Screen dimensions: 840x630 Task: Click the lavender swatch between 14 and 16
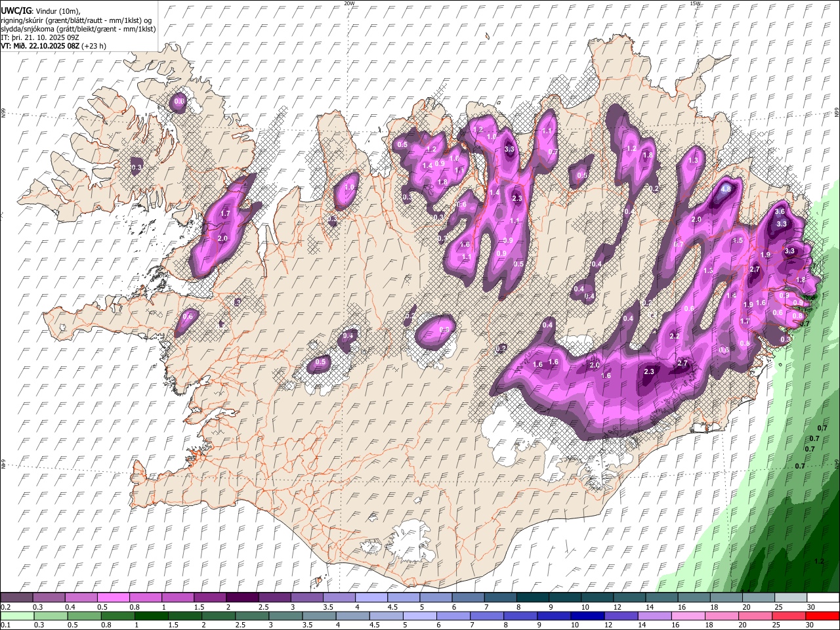pyautogui.click(x=654, y=616)
